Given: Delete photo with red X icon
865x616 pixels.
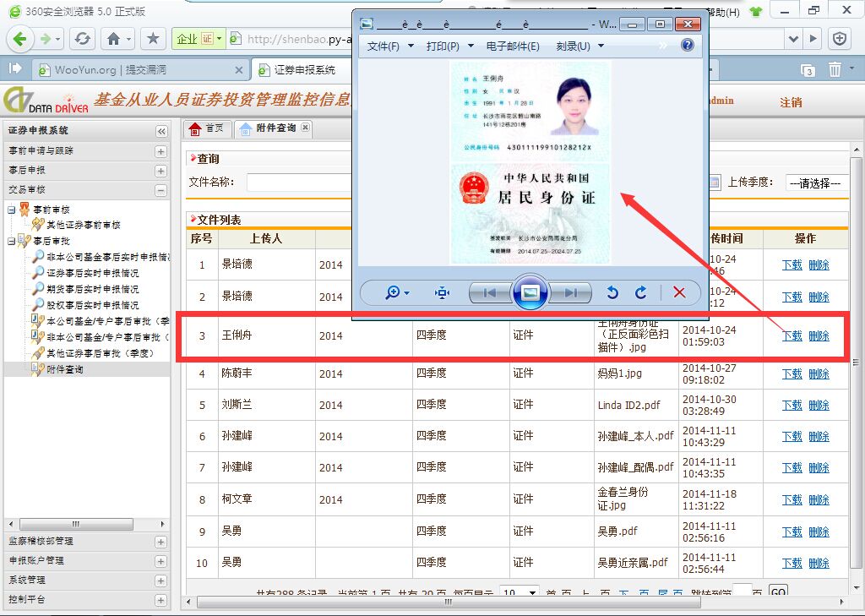Looking at the screenshot, I should 679,292.
